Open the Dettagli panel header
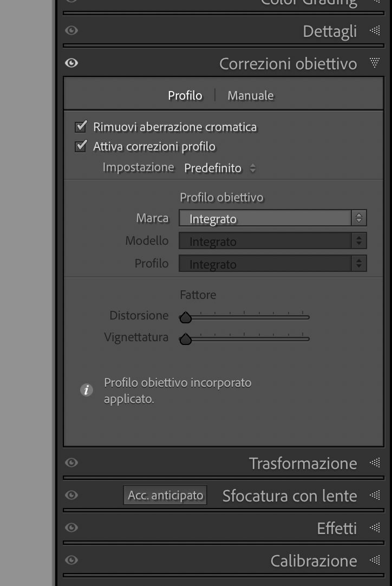The image size is (392, 586). click(x=330, y=31)
